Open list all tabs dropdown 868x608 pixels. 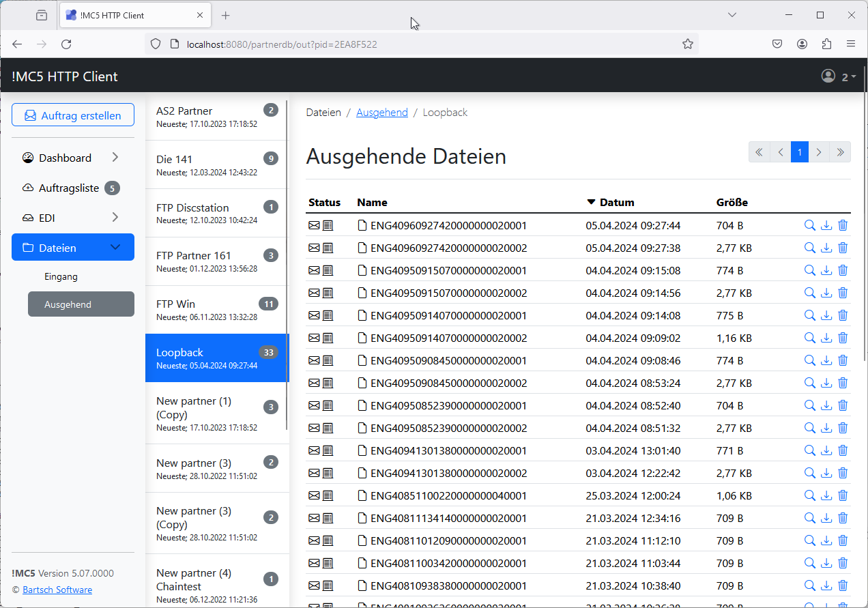coord(732,15)
